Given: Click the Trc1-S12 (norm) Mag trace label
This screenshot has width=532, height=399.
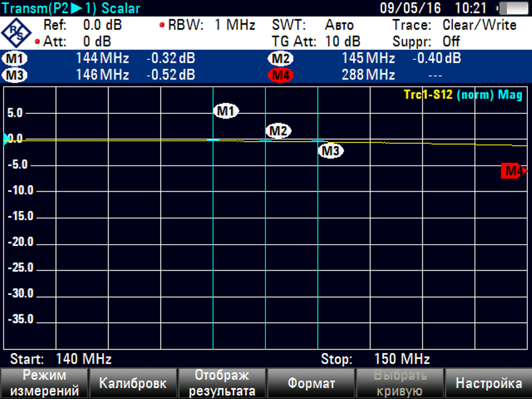Looking at the screenshot, I should point(462,95).
